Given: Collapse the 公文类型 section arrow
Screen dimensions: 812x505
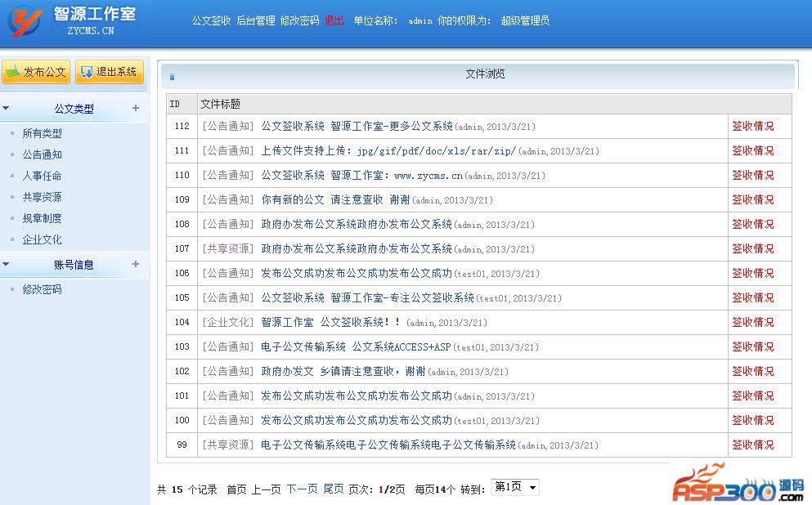Looking at the screenshot, I should coord(6,108).
